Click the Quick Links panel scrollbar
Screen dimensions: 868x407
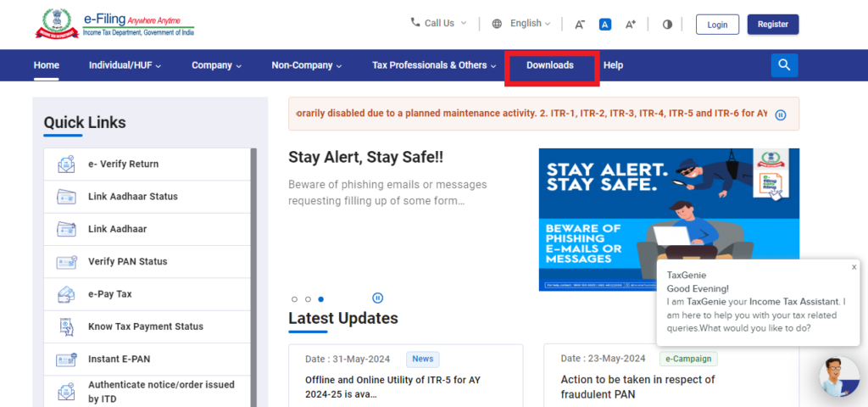coord(253,277)
